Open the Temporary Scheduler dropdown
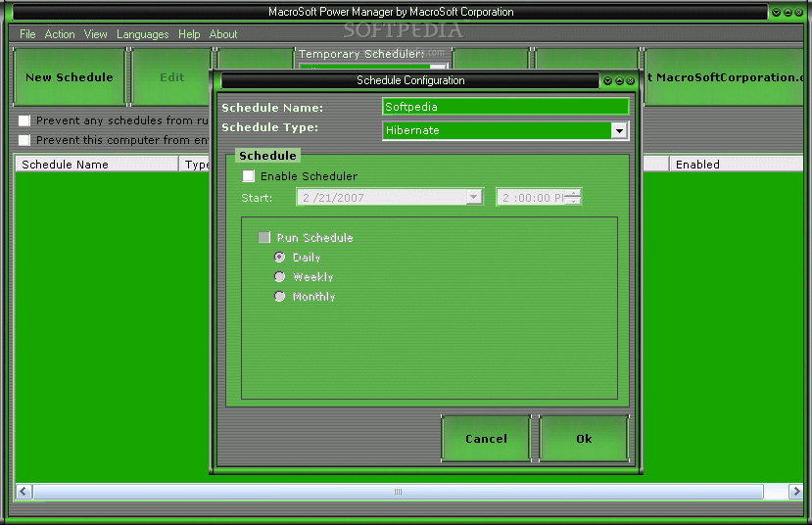The width and height of the screenshot is (812, 525). pyautogui.click(x=439, y=67)
